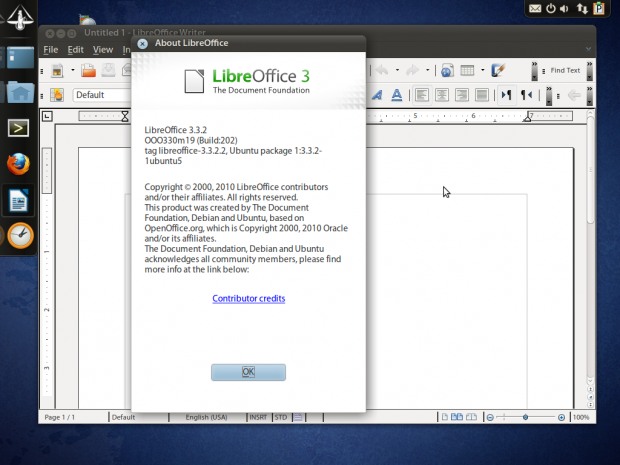Expand the formatting toolbar overflow chevron
Screen dimensions: 620x465
tap(549, 96)
